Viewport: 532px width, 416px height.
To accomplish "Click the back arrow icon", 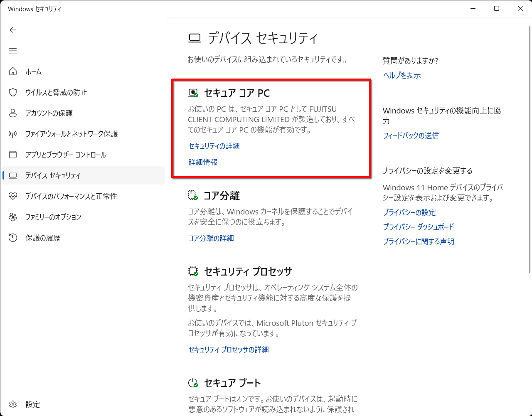I will (x=13, y=30).
